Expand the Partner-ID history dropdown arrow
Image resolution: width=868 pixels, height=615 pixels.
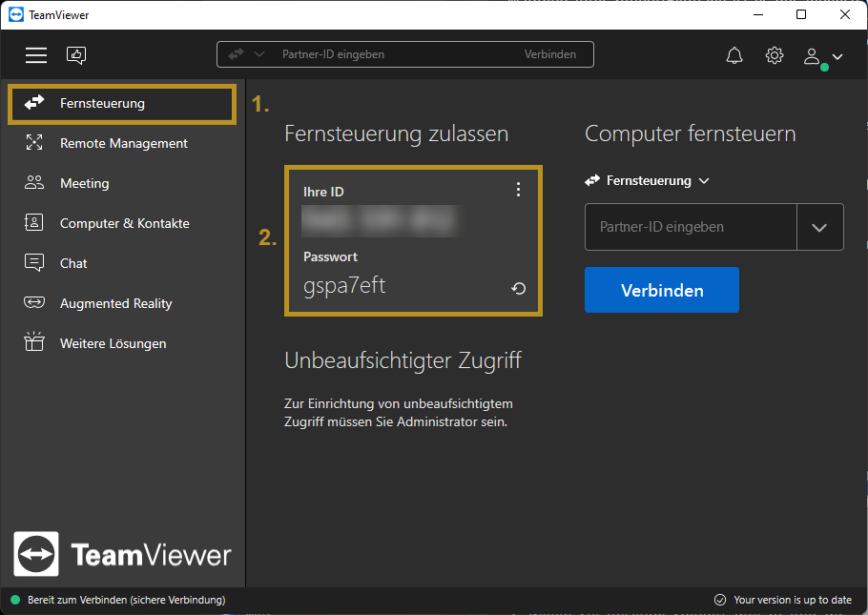tap(820, 227)
